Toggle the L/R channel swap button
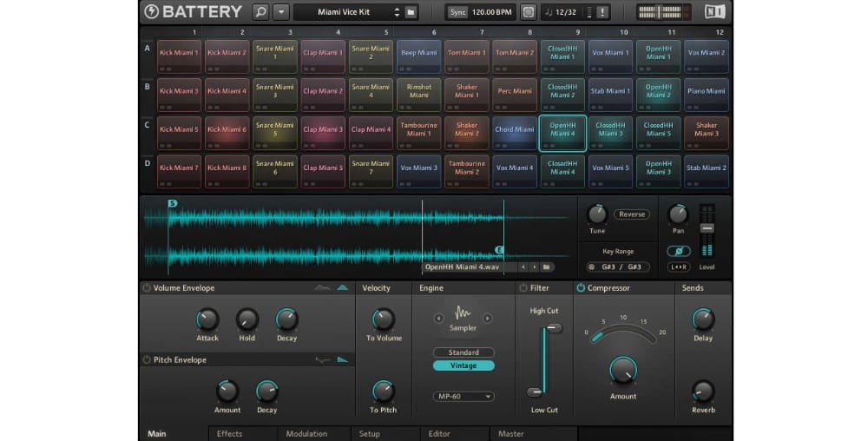 (x=679, y=267)
